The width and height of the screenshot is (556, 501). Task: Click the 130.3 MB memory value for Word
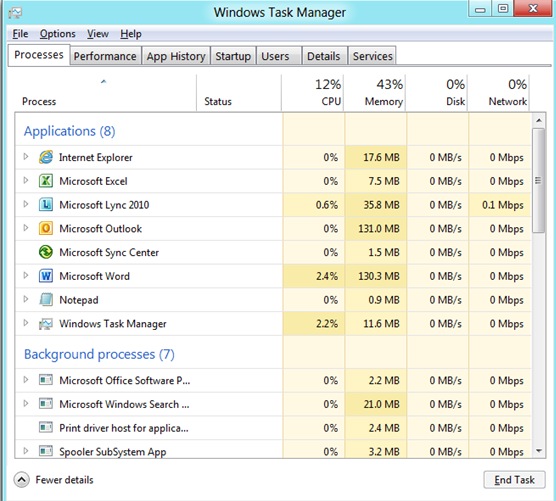pyautogui.click(x=379, y=276)
